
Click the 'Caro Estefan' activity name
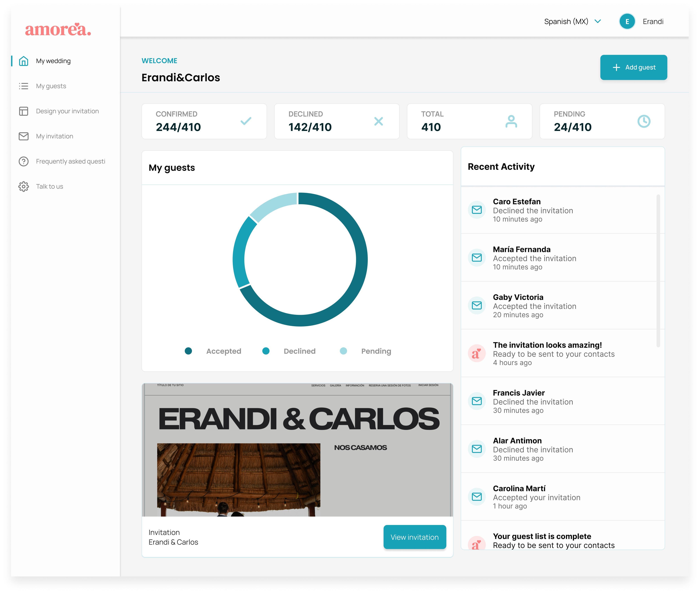tap(517, 202)
